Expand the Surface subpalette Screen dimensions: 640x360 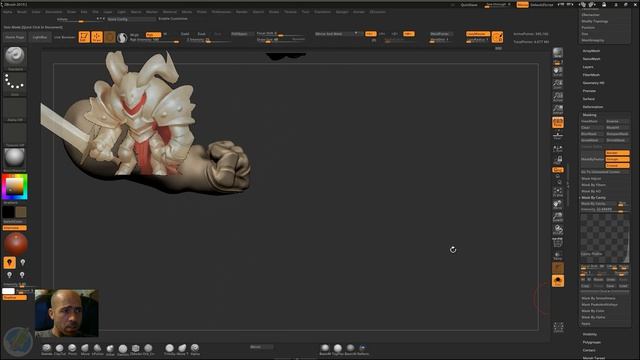coord(589,99)
